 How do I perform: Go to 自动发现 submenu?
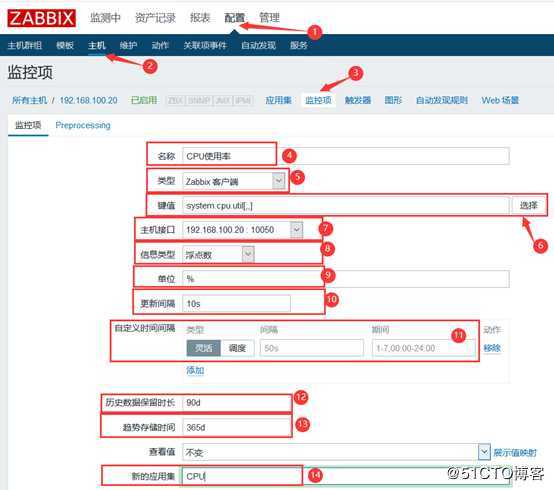click(258, 45)
